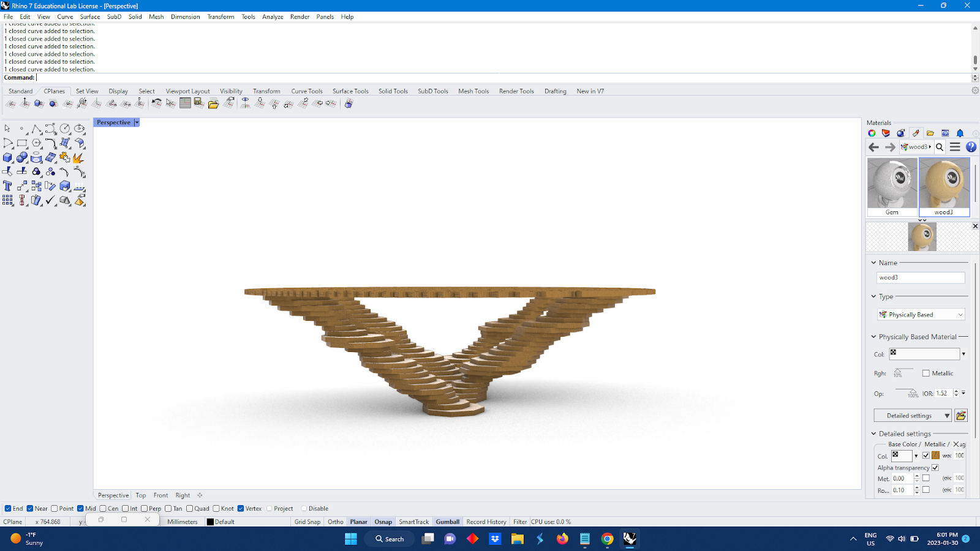Image resolution: width=980 pixels, height=551 pixels.
Task: Click the Materials search magnifier icon
Action: pos(940,147)
